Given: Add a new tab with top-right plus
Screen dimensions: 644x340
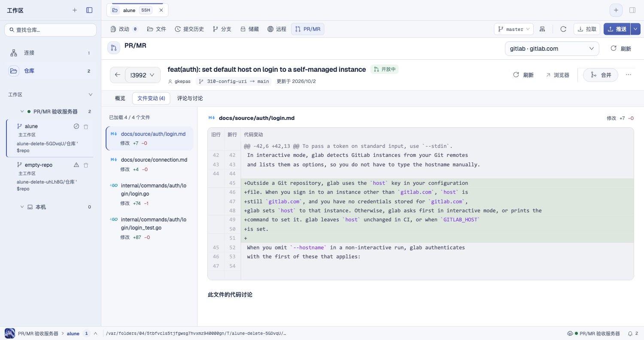Looking at the screenshot, I should (x=616, y=10).
